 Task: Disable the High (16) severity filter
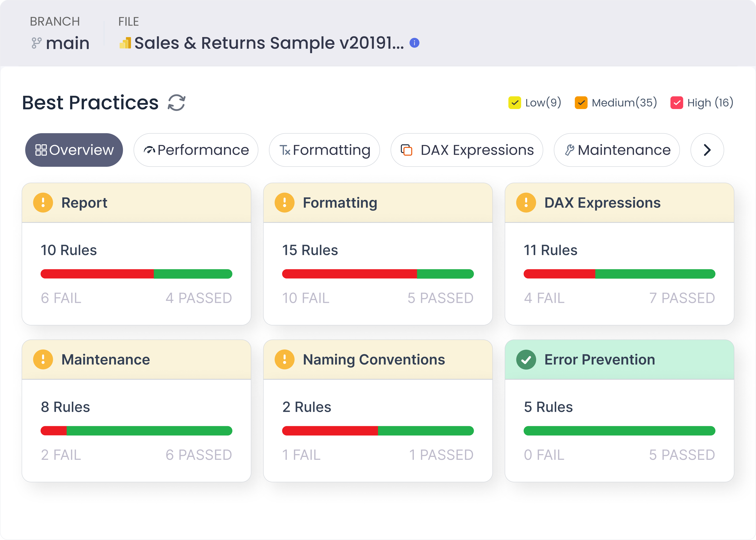click(676, 103)
